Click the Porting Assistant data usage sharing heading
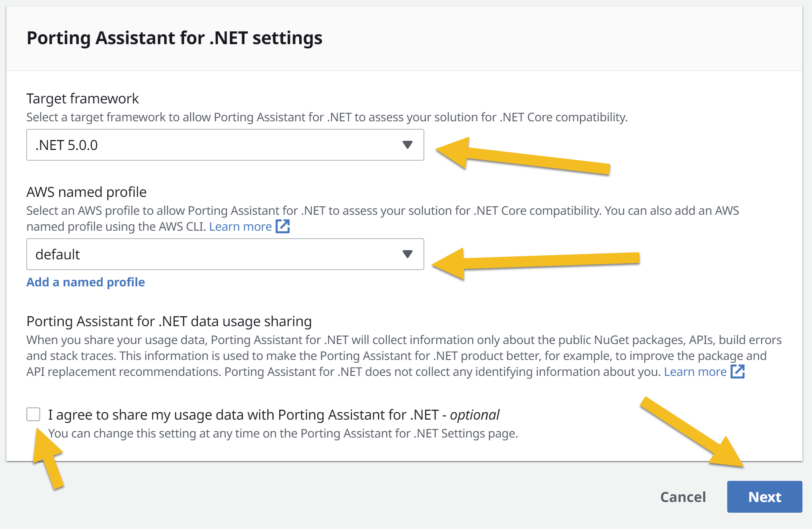 pos(169,321)
